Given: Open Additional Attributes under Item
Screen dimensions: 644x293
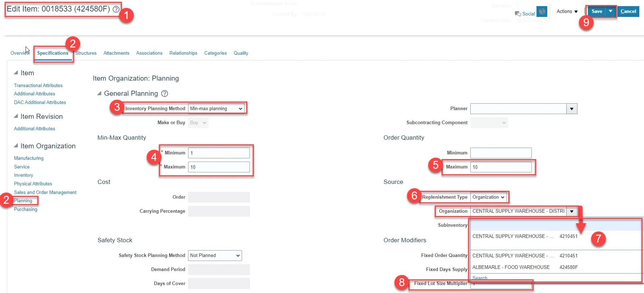Looking at the screenshot, I should tap(35, 94).
